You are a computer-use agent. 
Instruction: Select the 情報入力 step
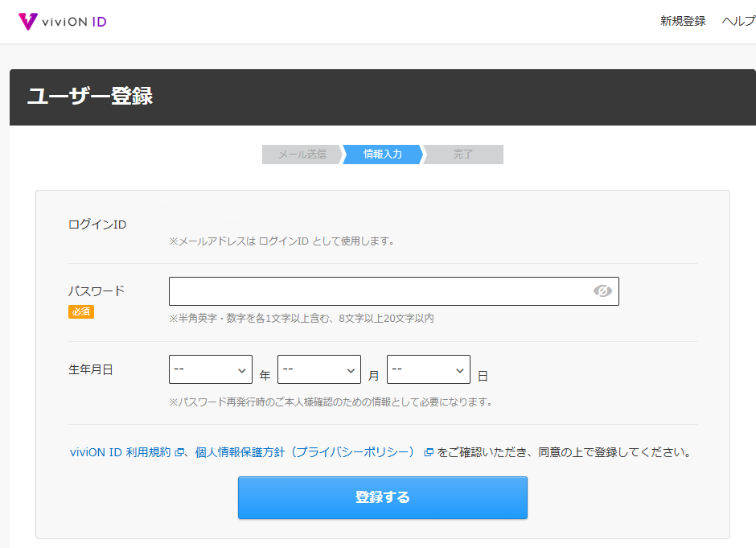pyautogui.click(x=383, y=155)
